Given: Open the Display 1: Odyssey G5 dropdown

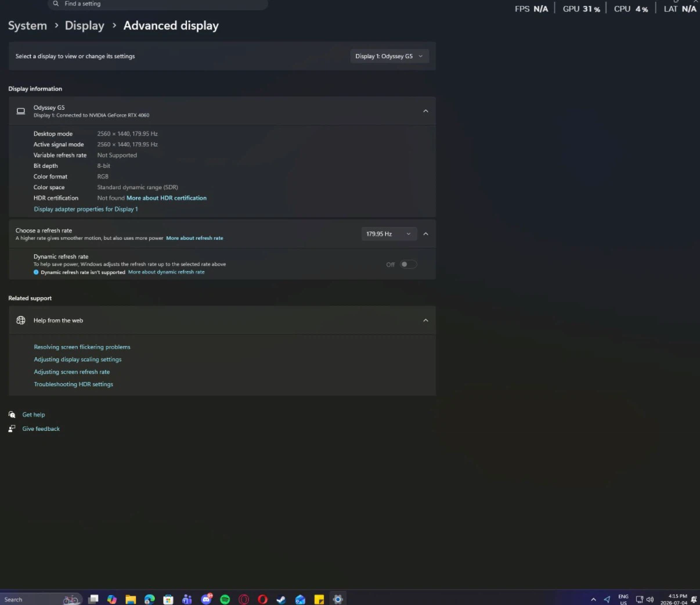Looking at the screenshot, I should (x=389, y=56).
